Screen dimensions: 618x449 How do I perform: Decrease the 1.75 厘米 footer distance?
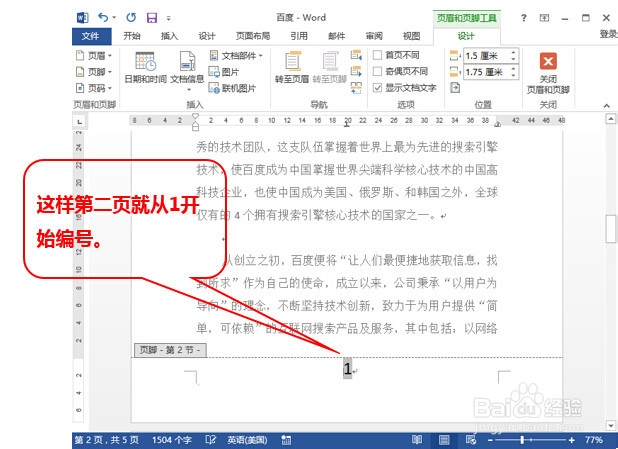[x=513, y=75]
